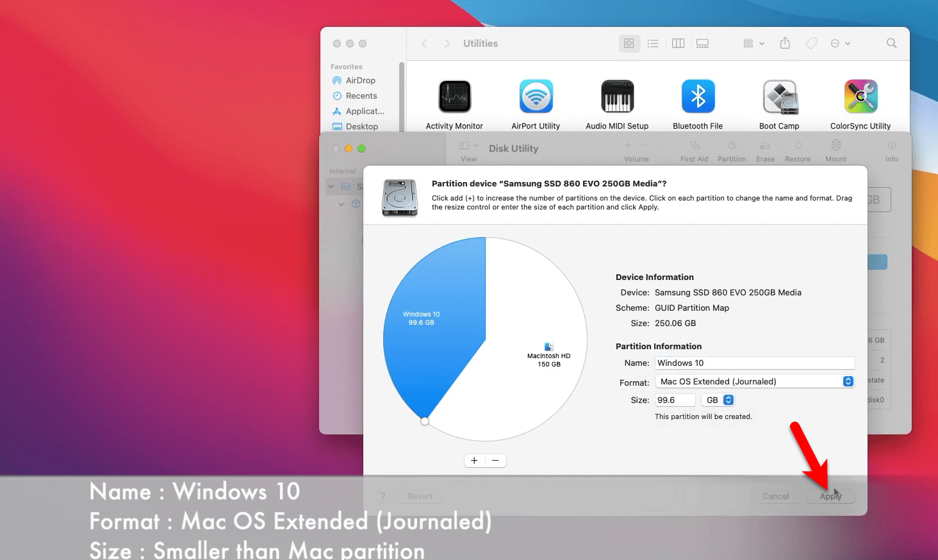
Task: Collapse the top disk in Disk Utility sidebar
Action: pos(331,186)
